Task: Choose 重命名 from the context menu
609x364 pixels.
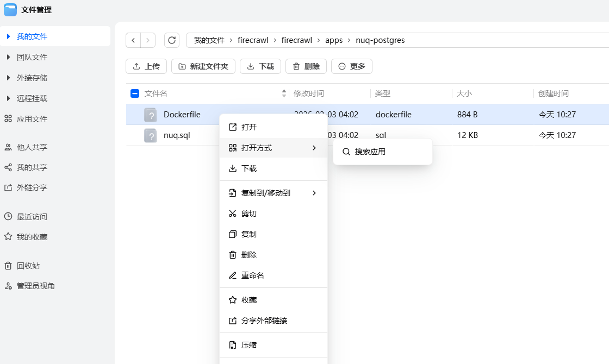Action: click(x=253, y=275)
